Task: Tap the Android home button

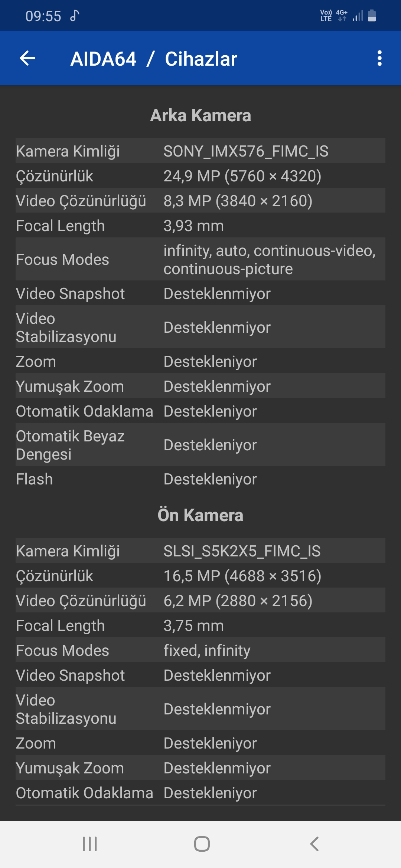Action: coord(202,844)
